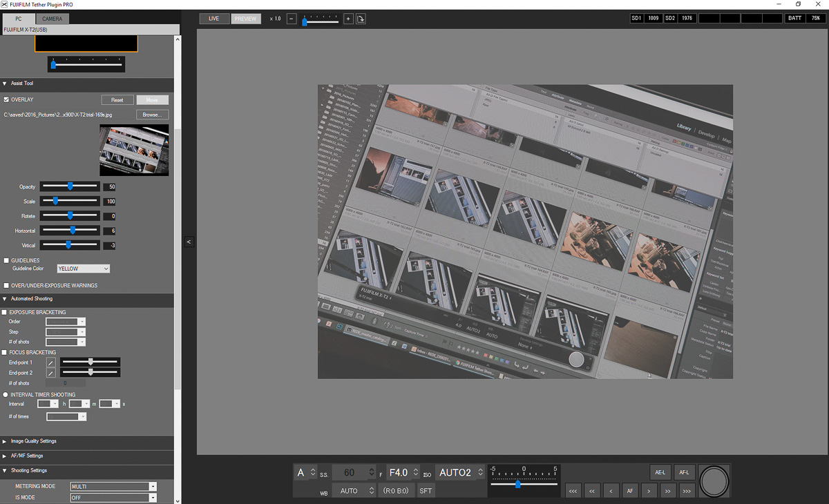Toggle the OVERLAY checkbox

point(6,100)
